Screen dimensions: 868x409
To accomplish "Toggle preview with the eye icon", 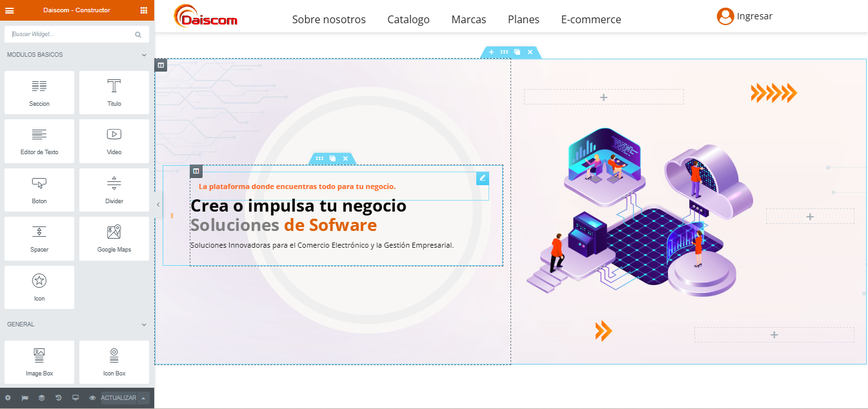I will 92,398.
